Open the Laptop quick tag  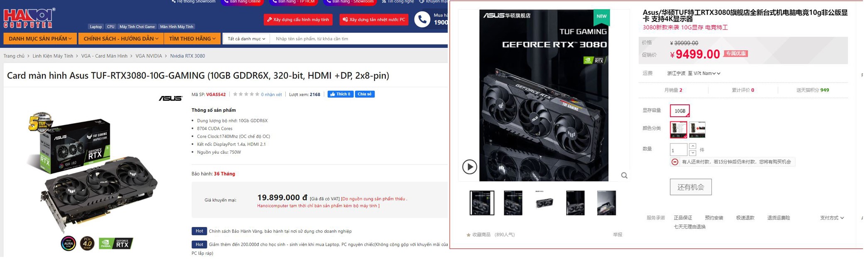pyautogui.click(x=96, y=27)
